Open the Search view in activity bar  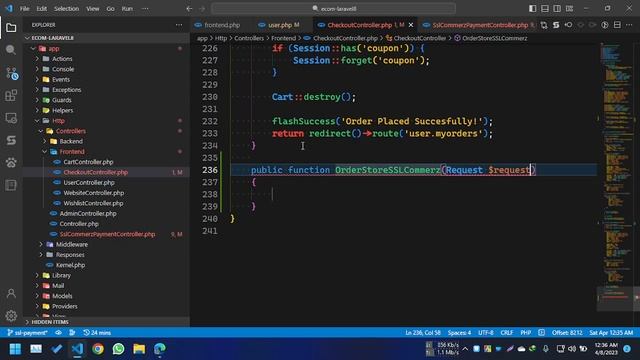(x=11, y=50)
